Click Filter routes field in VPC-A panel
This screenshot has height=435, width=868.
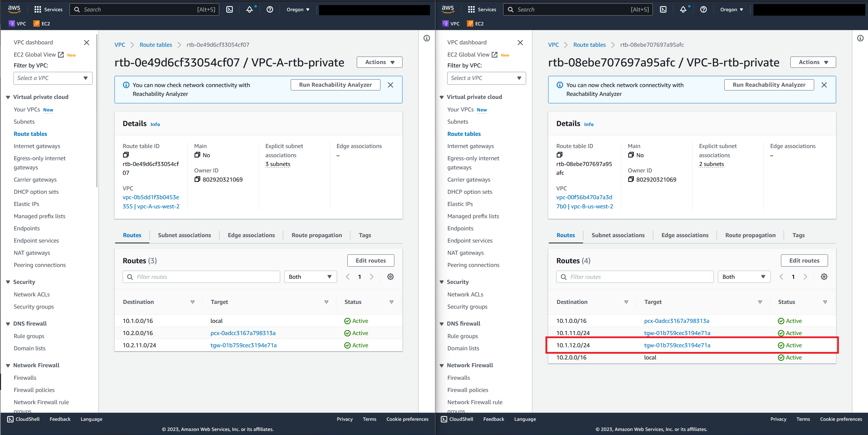201,277
